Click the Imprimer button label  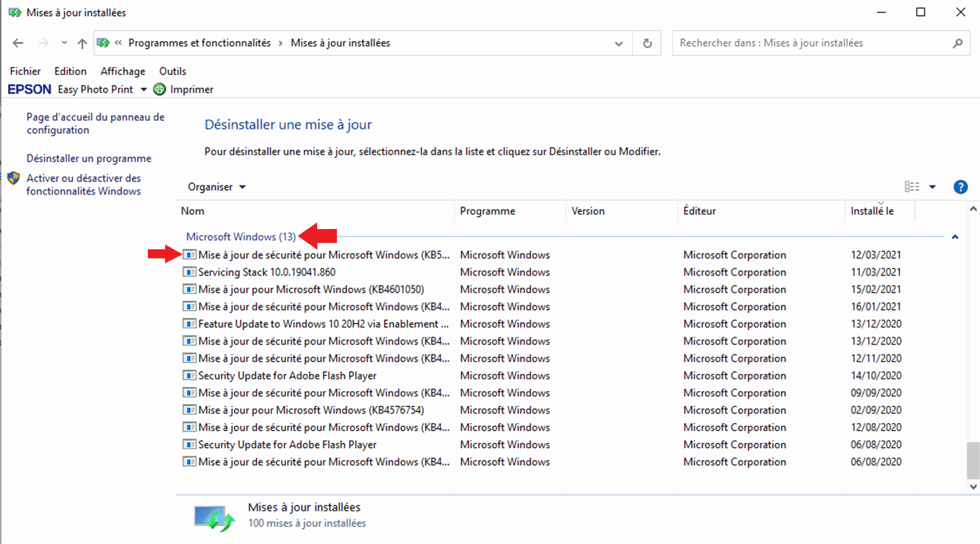click(x=191, y=90)
